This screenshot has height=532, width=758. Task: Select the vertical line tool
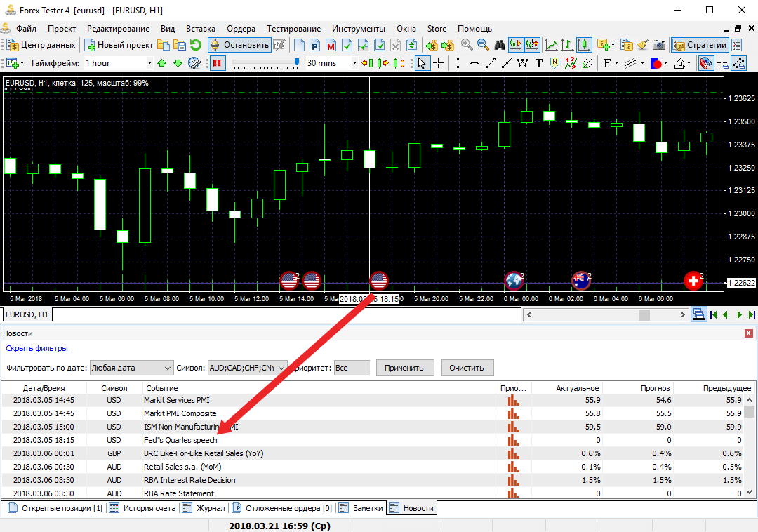(458, 63)
